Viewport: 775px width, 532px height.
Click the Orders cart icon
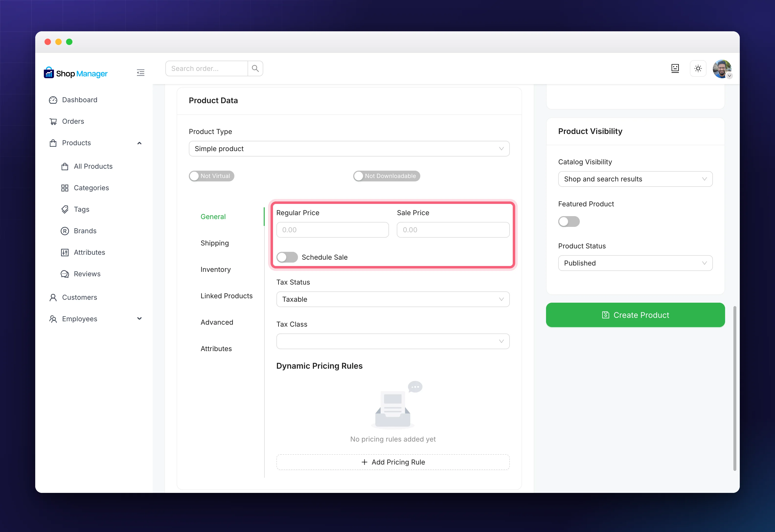coord(53,121)
